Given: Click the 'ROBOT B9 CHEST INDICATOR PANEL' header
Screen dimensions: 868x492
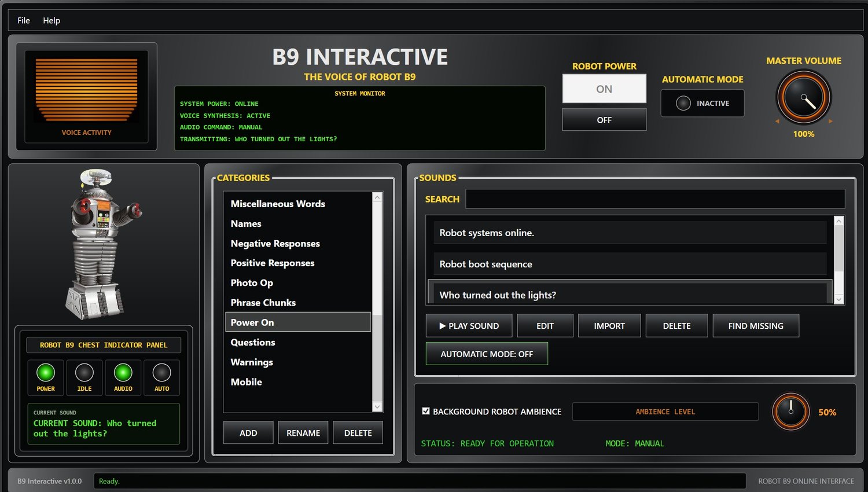Looking at the screenshot, I should tap(104, 345).
